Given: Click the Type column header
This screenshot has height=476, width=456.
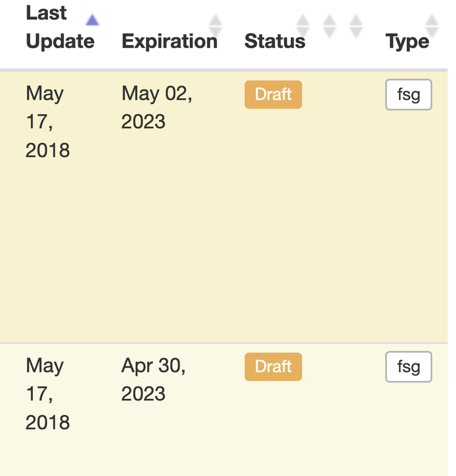Looking at the screenshot, I should pyautogui.click(x=407, y=41).
